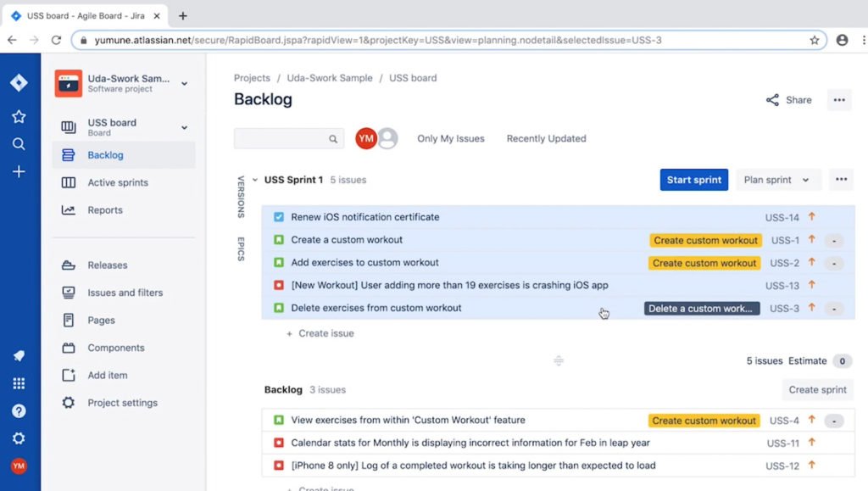Open the Jira home logo icon
Screen dimensions: 868x491
(x=19, y=82)
